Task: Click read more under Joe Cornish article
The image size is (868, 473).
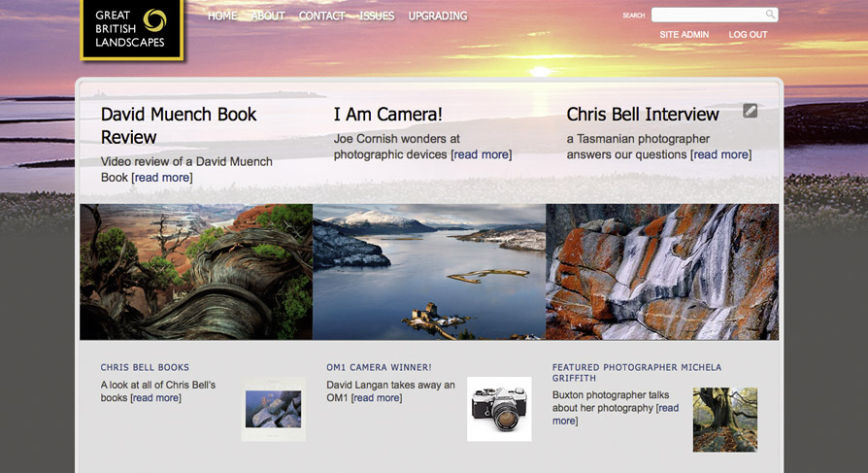Action: [481, 154]
